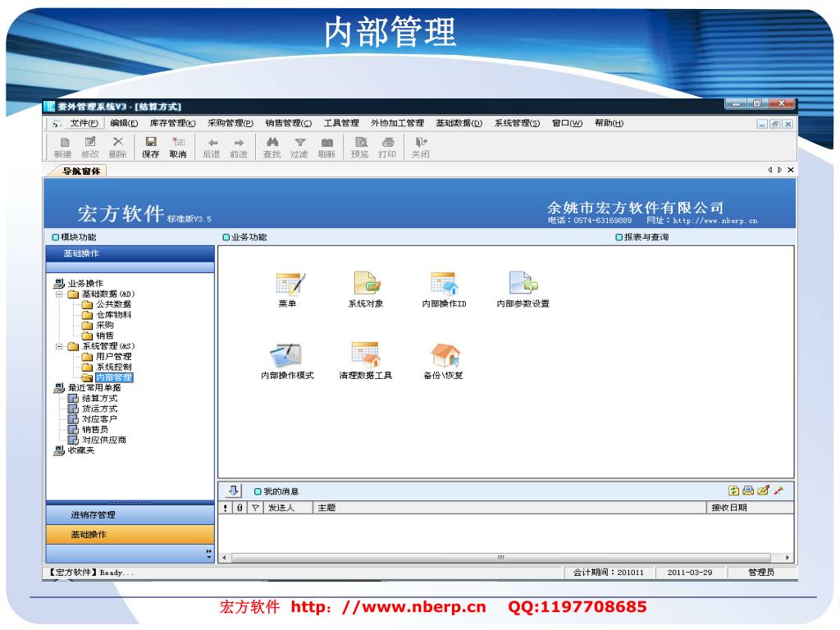The image size is (840, 630).
Task: Open the 帮助(H) menu
Action: (609, 123)
